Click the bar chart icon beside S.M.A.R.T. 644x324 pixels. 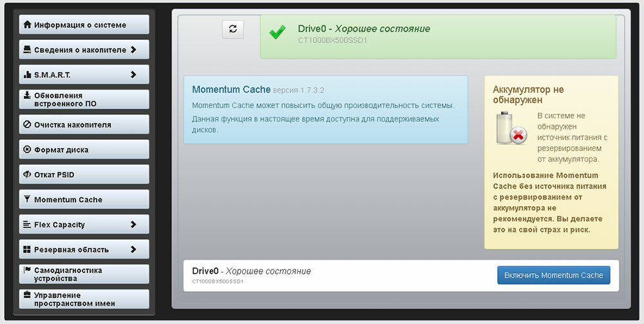[x=27, y=75]
